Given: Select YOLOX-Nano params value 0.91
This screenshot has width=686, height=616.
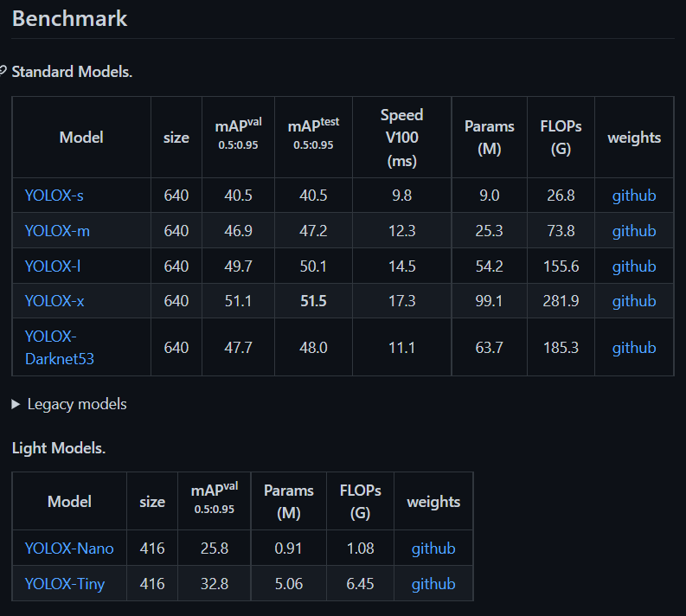Looking at the screenshot, I should pyautogui.click(x=288, y=549).
